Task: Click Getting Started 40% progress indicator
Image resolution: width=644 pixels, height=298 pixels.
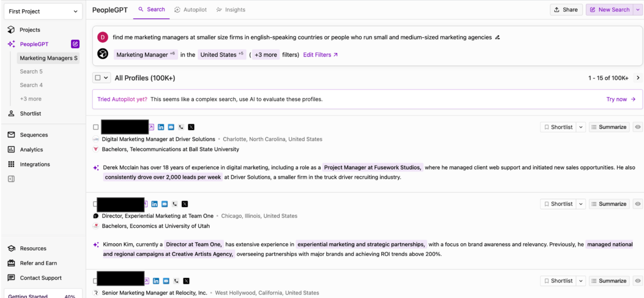Action: (43, 295)
